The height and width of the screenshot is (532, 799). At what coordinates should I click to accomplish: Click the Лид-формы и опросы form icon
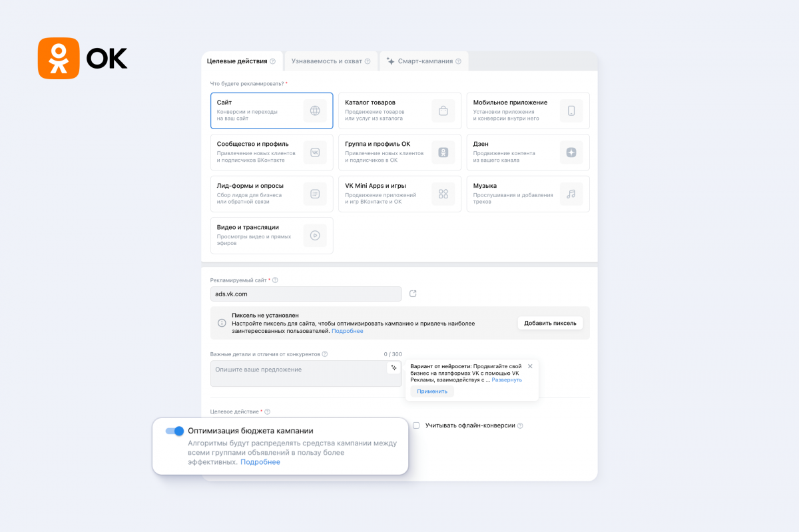point(315,194)
